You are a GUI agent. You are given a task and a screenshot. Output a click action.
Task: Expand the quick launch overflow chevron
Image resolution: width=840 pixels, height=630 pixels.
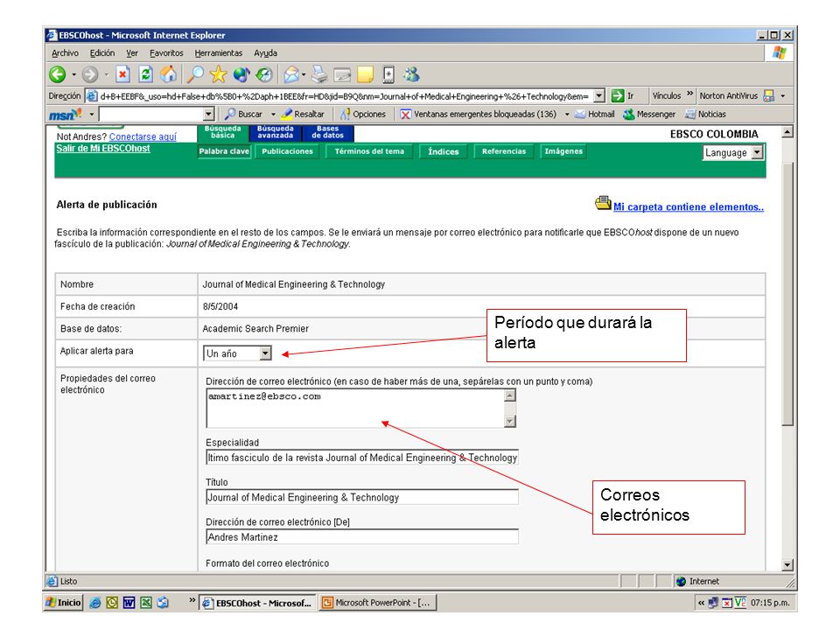coord(192,600)
